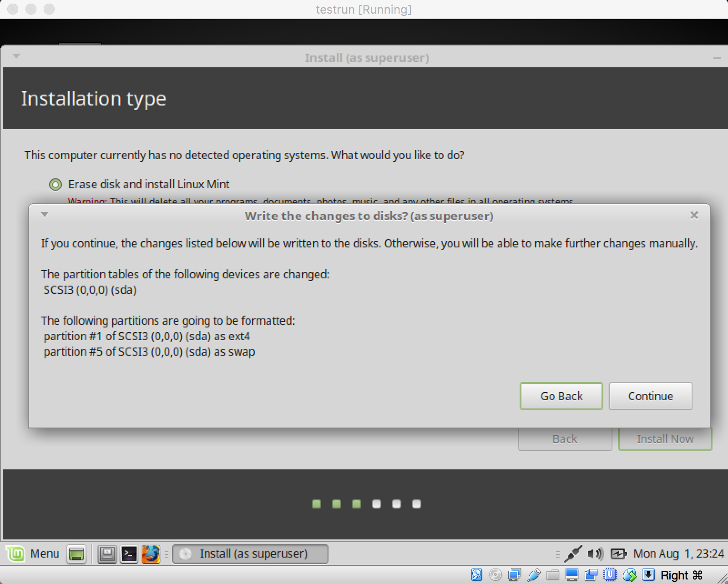Click the Installation type heading
This screenshot has width=728, height=584.
pyautogui.click(x=94, y=98)
